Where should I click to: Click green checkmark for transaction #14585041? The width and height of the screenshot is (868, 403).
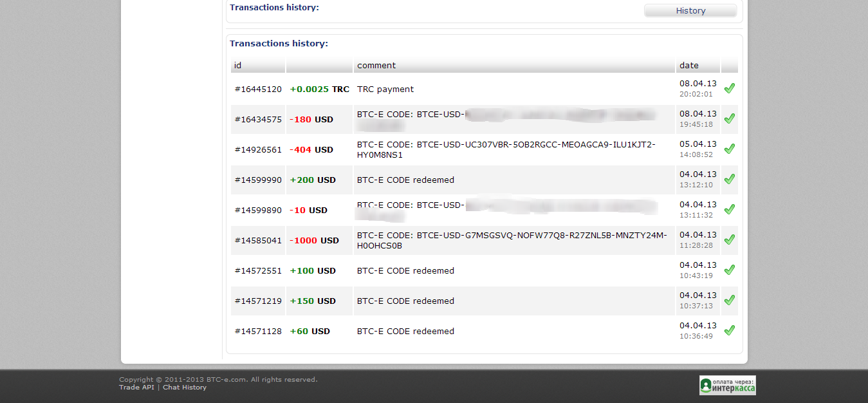pyautogui.click(x=729, y=240)
